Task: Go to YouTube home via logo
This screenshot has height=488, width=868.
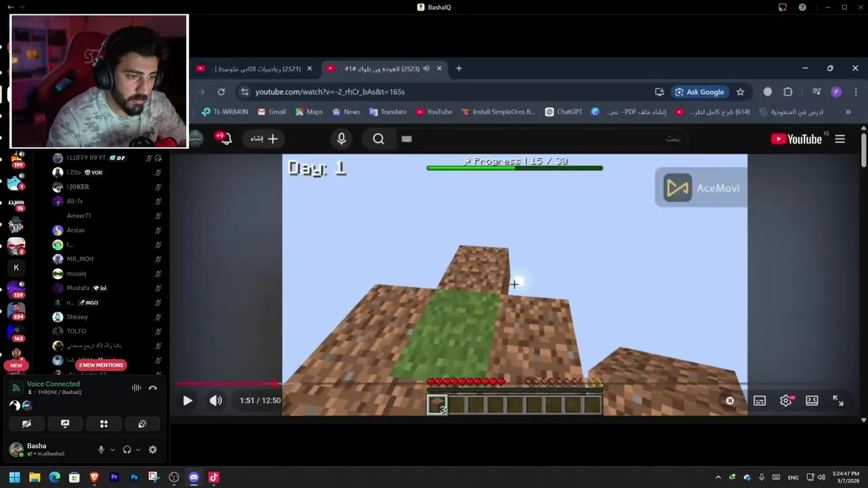Action: 796,139
